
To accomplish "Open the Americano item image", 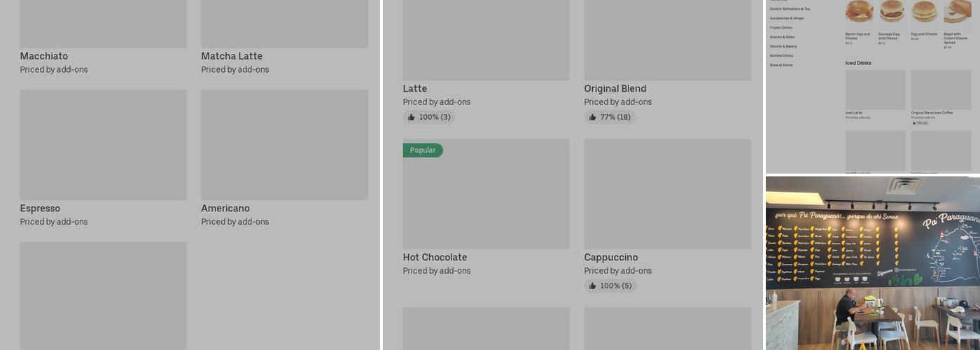I will [285, 145].
